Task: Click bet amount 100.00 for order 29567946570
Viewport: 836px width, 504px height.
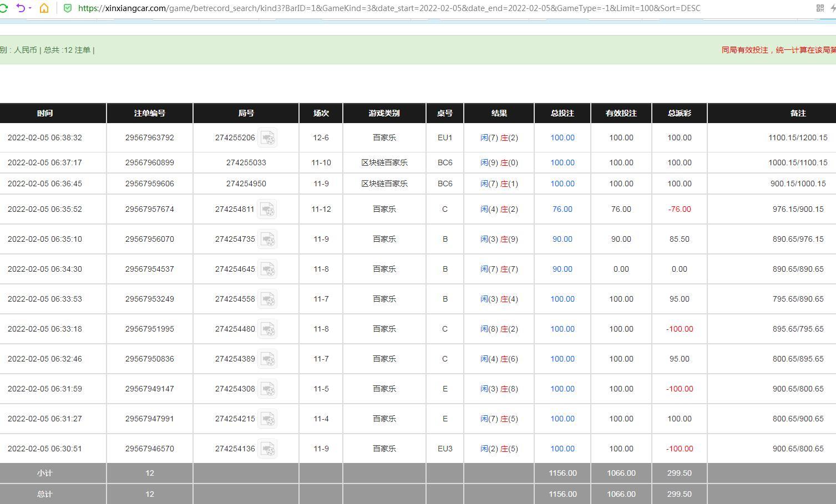Action: (x=562, y=449)
